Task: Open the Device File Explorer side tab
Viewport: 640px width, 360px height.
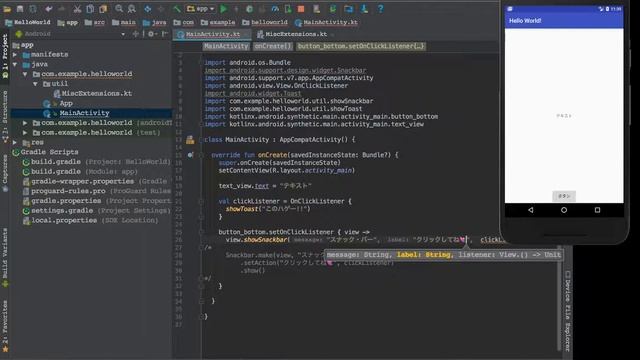Action: pyautogui.click(x=567, y=311)
